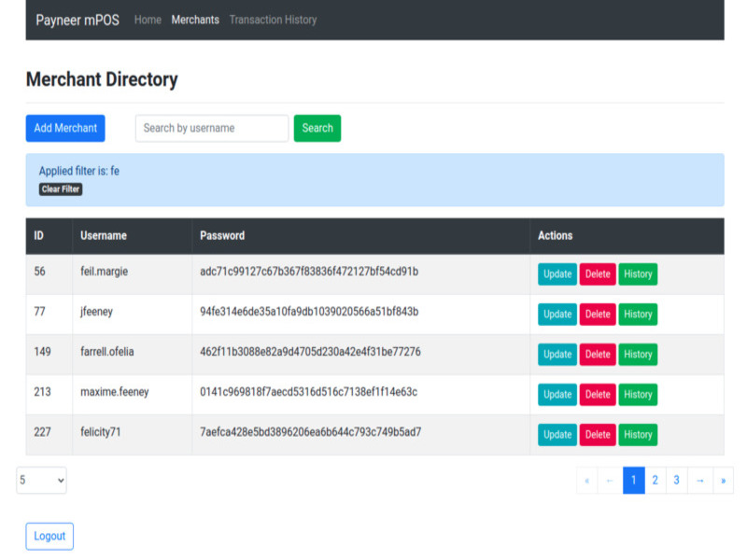Update merchant feil.margie
Image resolution: width=747 pixels, height=560 pixels.
557,274
